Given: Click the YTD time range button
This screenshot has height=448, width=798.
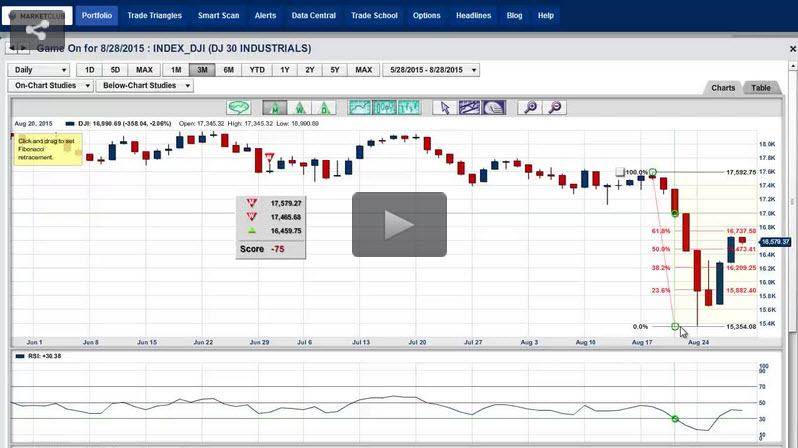Looking at the screenshot, I should pos(257,70).
